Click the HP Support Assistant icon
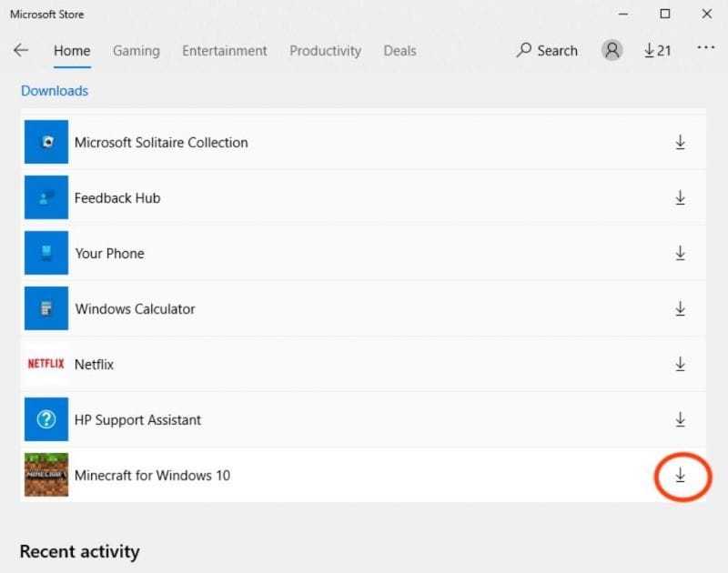This screenshot has width=728, height=573. point(45,419)
